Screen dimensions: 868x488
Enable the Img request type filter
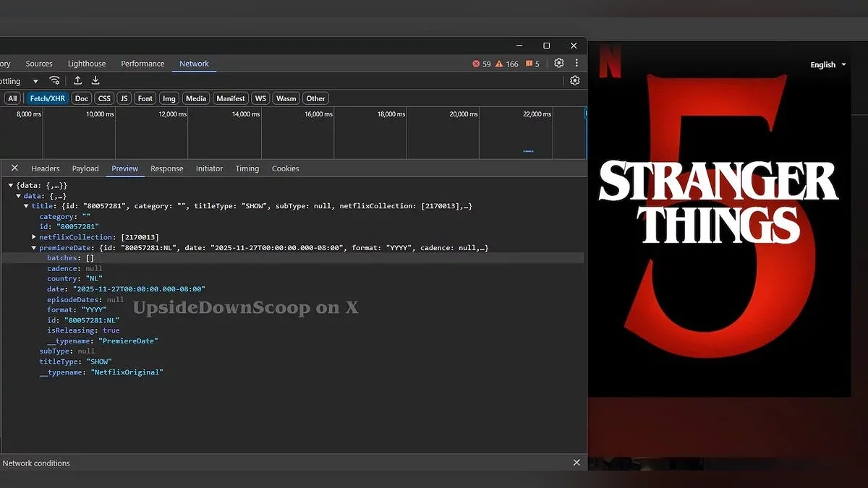tap(169, 98)
